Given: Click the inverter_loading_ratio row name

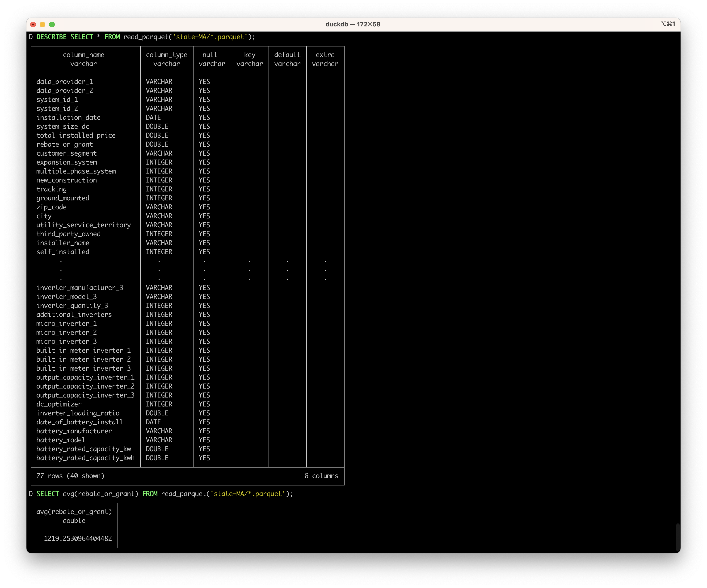Looking at the screenshot, I should 78,413.
